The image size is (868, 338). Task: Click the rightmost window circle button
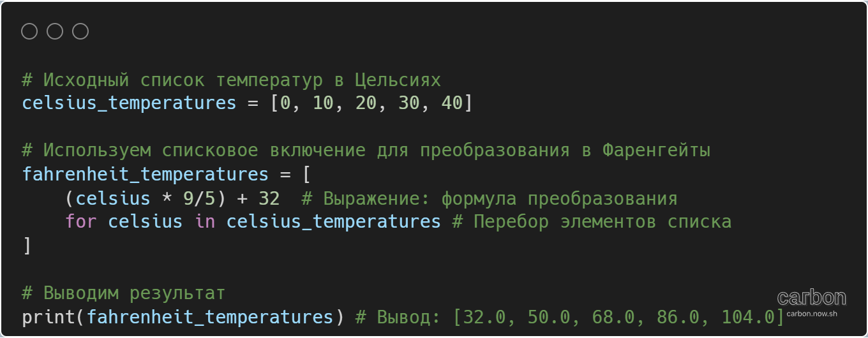(80, 31)
